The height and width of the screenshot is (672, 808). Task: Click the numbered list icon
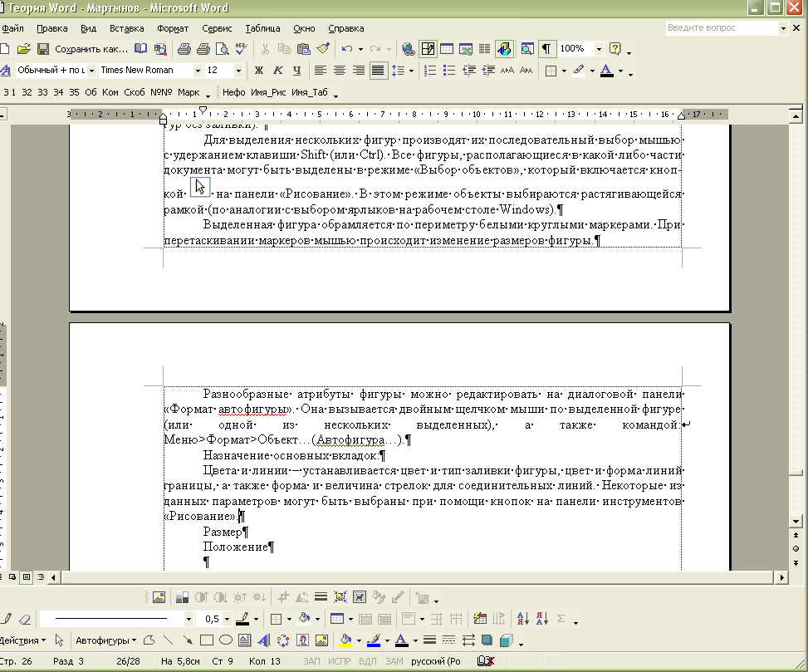click(430, 70)
